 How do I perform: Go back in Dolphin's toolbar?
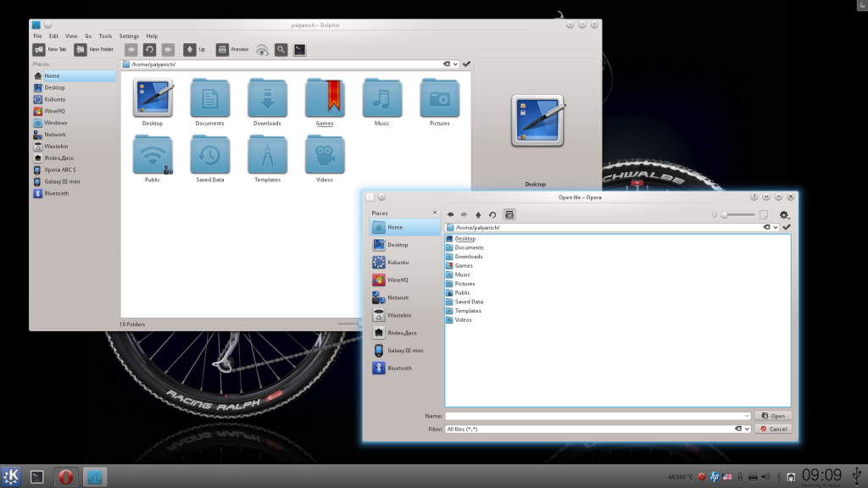131,50
